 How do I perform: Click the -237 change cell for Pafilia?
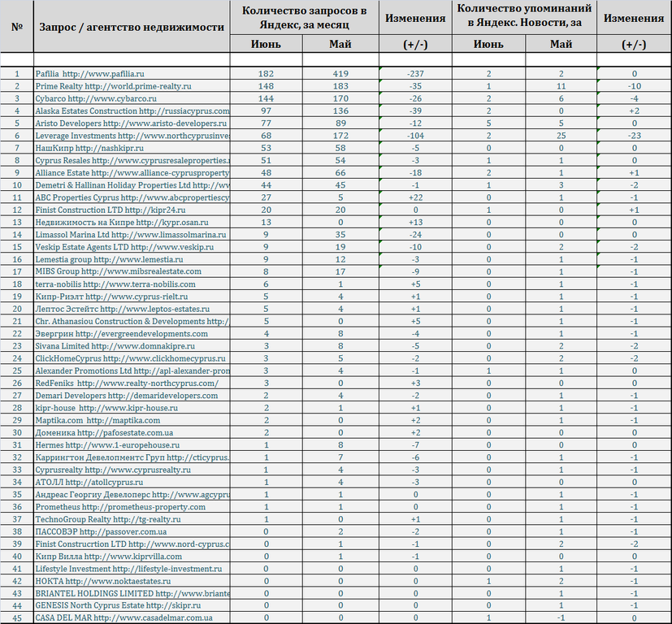pyautogui.click(x=415, y=74)
